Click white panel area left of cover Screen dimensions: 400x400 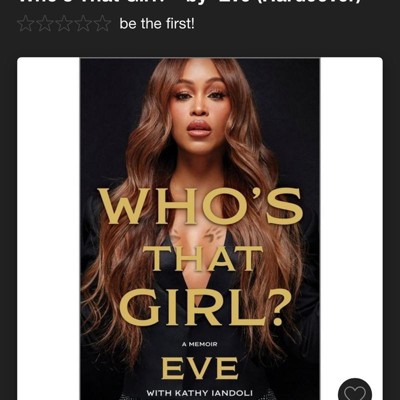coord(48,229)
